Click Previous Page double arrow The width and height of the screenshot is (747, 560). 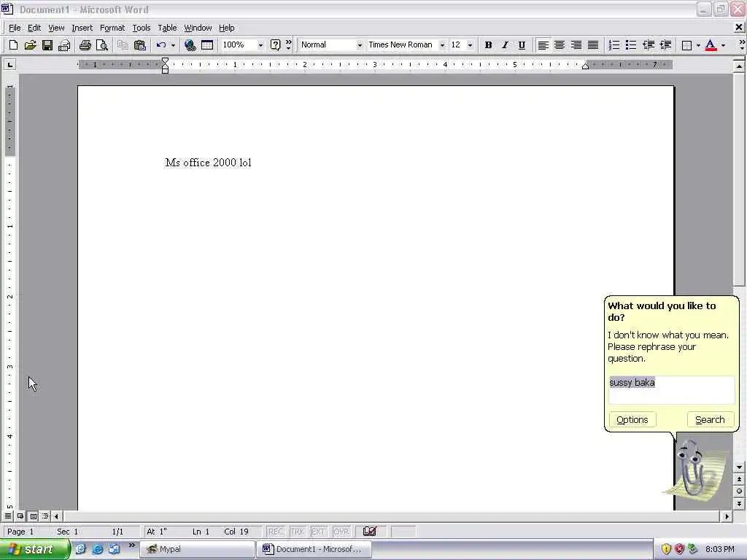pos(739,480)
